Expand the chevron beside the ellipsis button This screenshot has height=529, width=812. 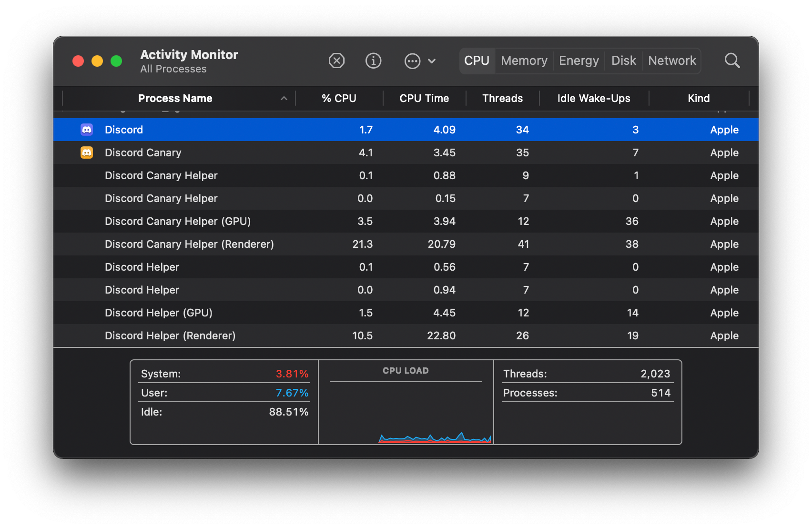click(432, 61)
